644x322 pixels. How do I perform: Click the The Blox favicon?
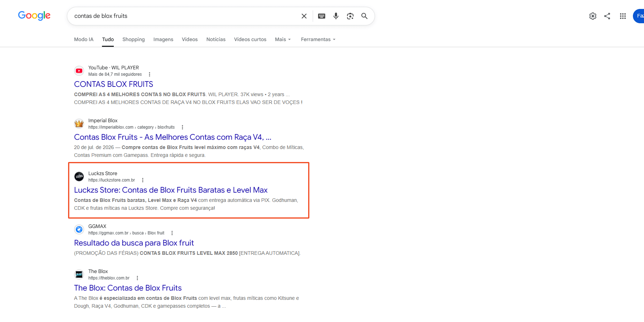(79, 274)
